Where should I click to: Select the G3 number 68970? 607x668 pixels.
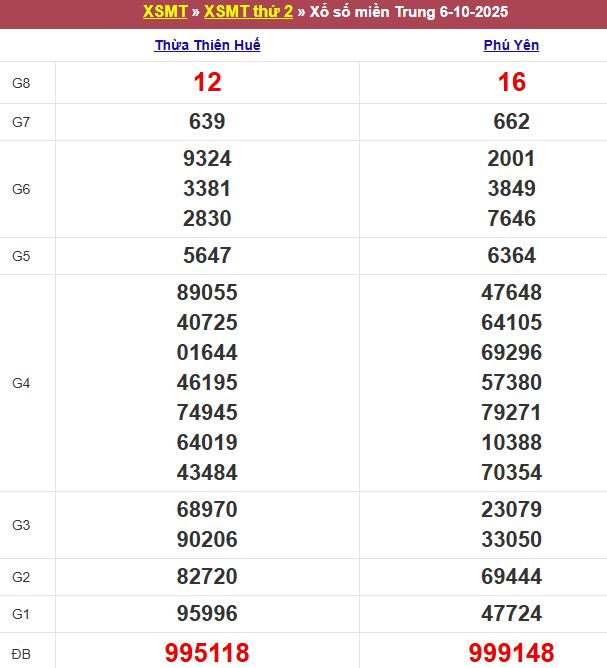207,509
